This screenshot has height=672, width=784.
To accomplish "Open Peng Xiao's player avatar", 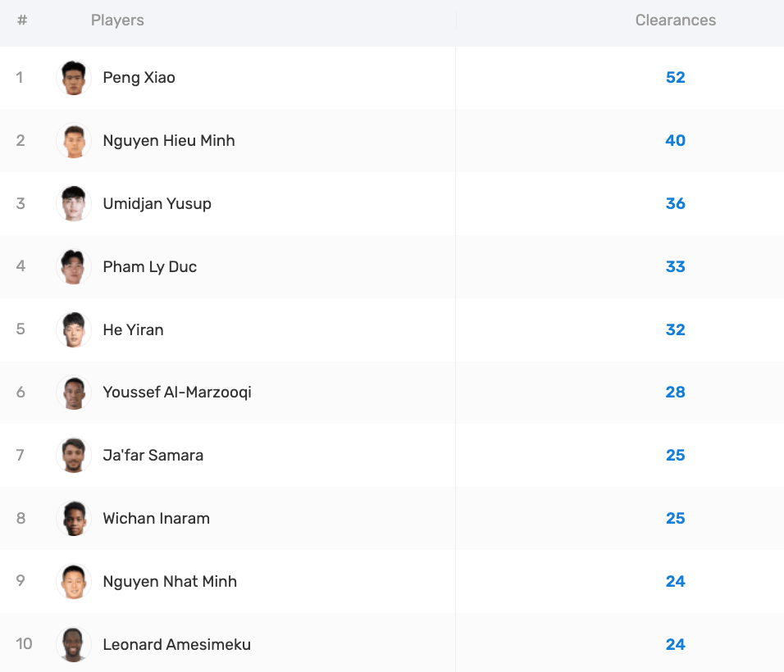I will click(x=74, y=78).
